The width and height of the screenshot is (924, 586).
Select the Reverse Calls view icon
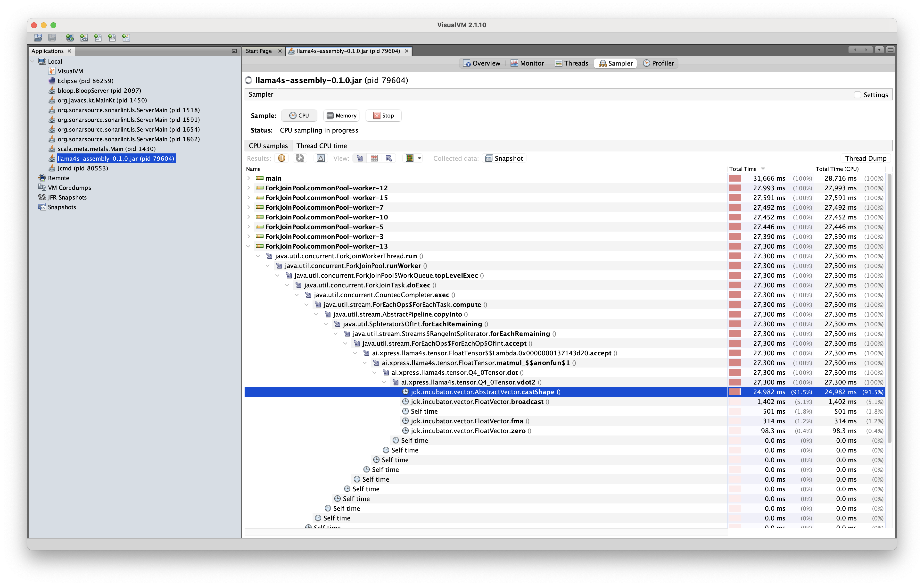[x=389, y=158]
